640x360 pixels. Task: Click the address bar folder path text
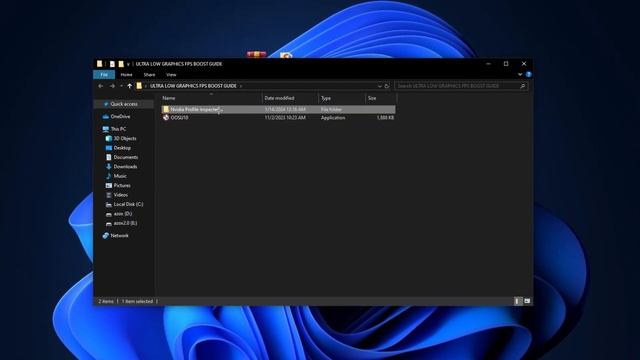pyautogui.click(x=193, y=86)
